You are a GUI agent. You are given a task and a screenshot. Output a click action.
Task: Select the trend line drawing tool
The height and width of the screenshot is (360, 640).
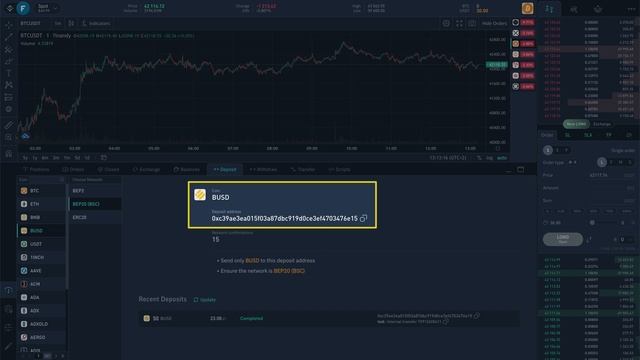click(9, 37)
